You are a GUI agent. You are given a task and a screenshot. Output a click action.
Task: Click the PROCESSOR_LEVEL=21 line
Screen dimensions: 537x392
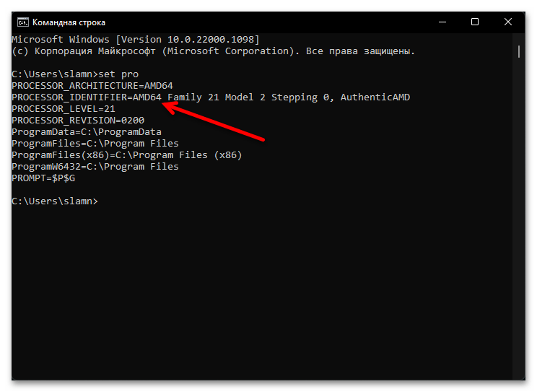coord(64,109)
